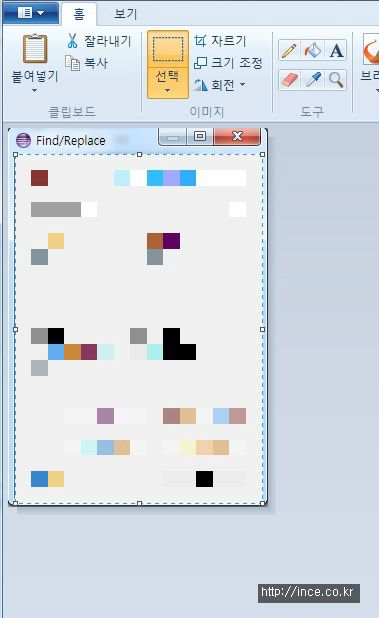Viewport: 379px width, 618px height.
Task: Switch to the 홈 ribbon tab
Action: [79, 14]
